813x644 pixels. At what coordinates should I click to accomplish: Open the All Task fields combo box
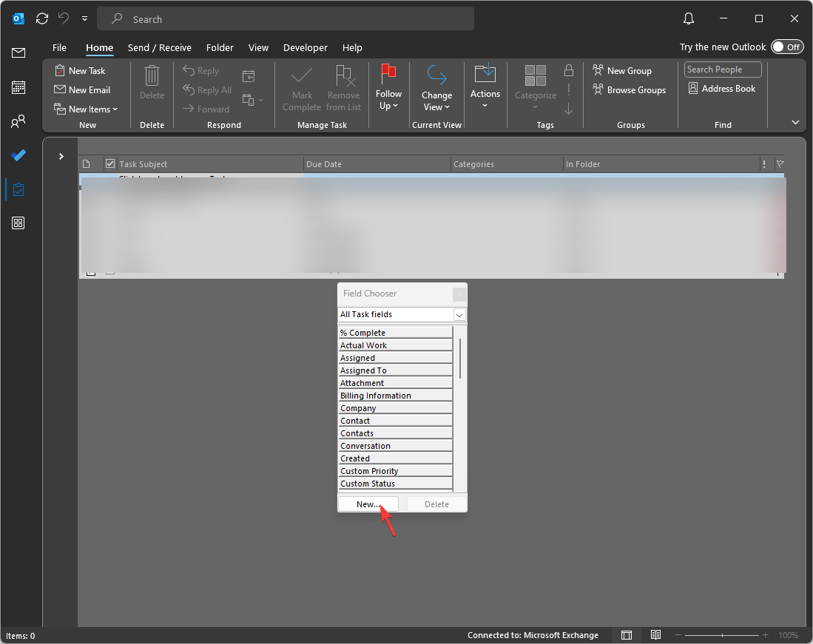[x=402, y=315]
